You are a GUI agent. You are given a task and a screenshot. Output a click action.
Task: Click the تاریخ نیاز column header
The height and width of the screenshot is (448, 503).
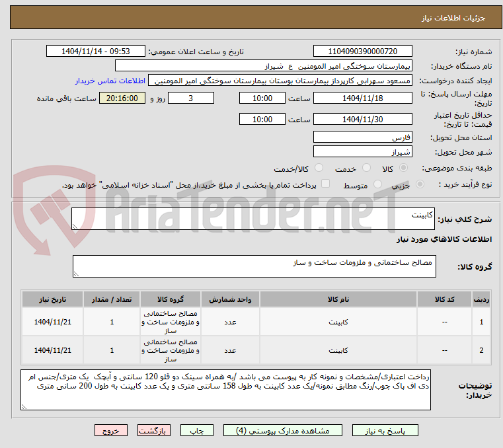[53, 299]
